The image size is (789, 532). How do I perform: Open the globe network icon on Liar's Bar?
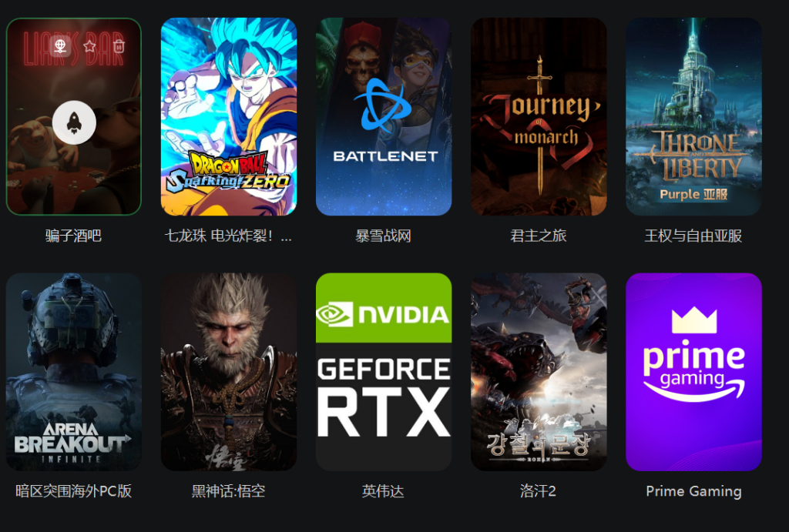point(60,46)
